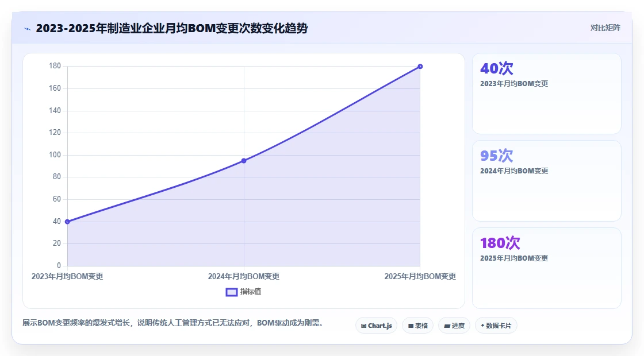This screenshot has width=644, height=356.
Task: Click the x-axis label 2025年月均BOM变更
Action: click(x=420, y=276)
